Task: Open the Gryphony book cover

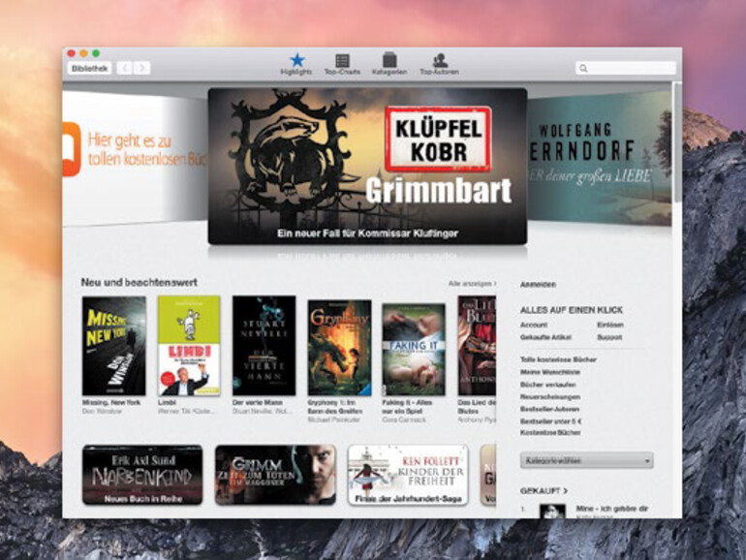Action: 340,348
